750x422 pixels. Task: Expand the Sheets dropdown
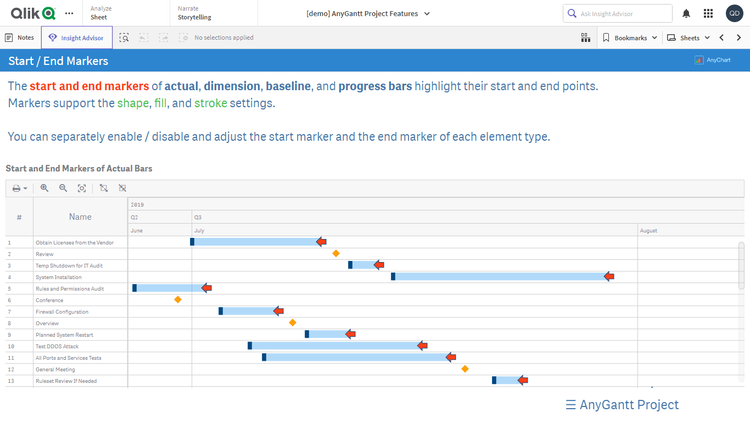690,37
